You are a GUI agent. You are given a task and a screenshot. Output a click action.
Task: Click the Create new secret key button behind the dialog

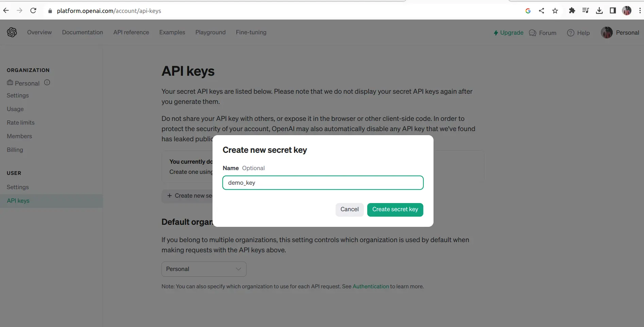pyautogui.click(x=187, y=196)
